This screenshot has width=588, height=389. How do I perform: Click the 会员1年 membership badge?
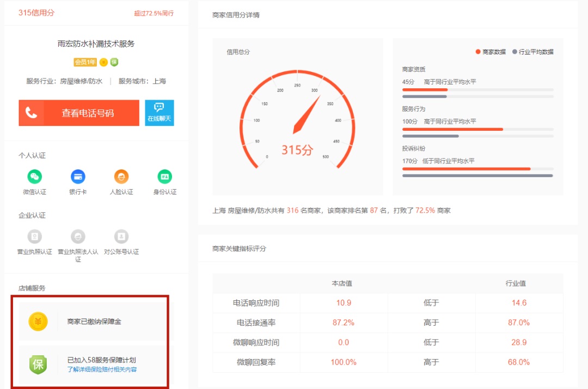pos(85,62)
